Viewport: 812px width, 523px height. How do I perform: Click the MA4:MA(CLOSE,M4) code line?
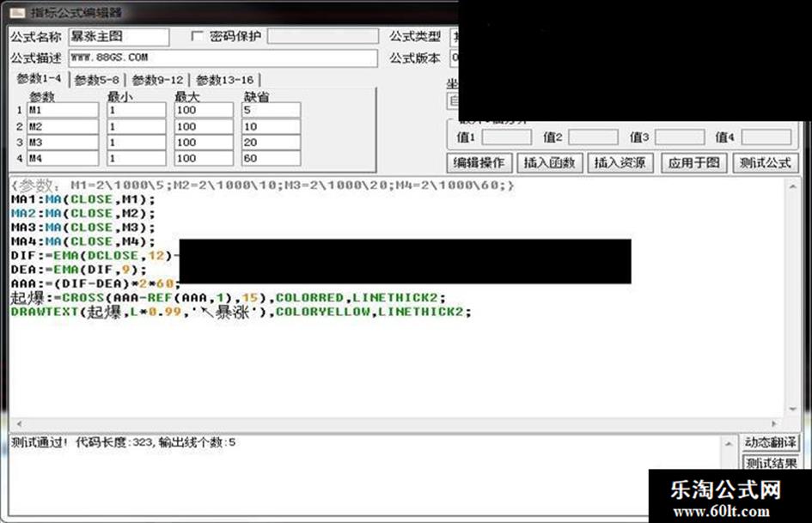(x=82, y=242)
